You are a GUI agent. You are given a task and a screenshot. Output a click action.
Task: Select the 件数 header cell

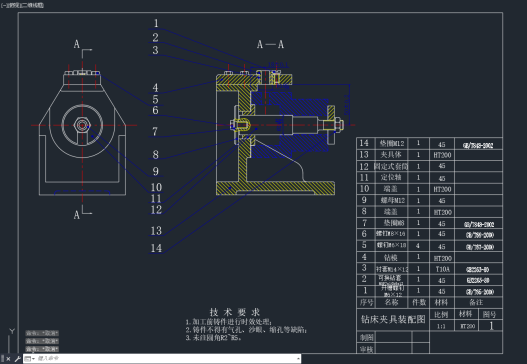(x=419, y=302)
